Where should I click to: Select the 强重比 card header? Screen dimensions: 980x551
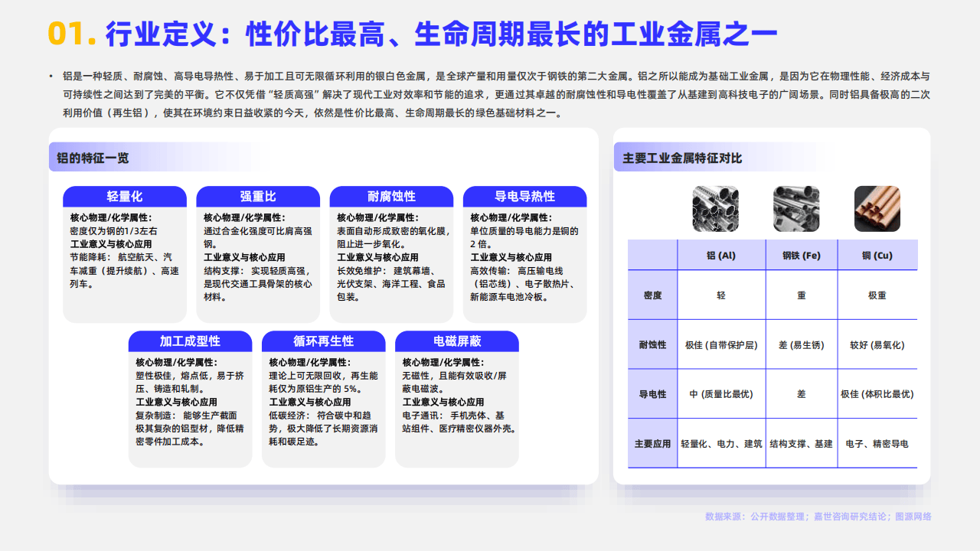click(258, 197)
